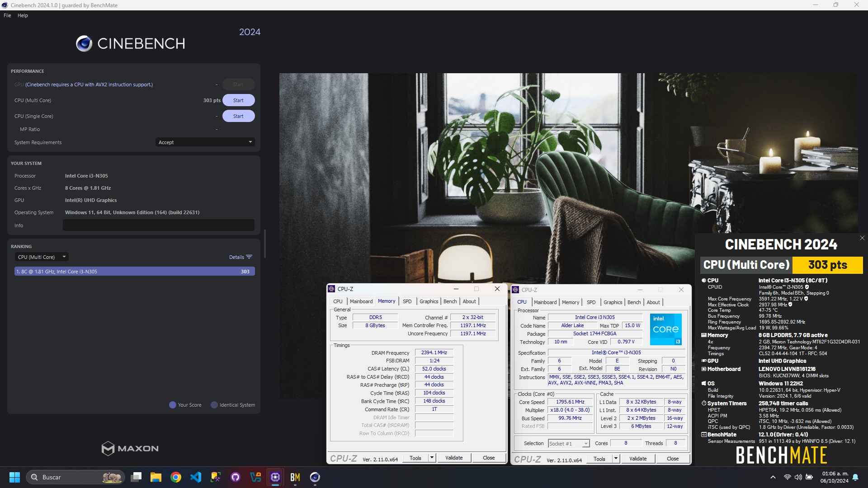868x488 pixels.
Task: Open BenchMate from taskbar
Action: 295,477
